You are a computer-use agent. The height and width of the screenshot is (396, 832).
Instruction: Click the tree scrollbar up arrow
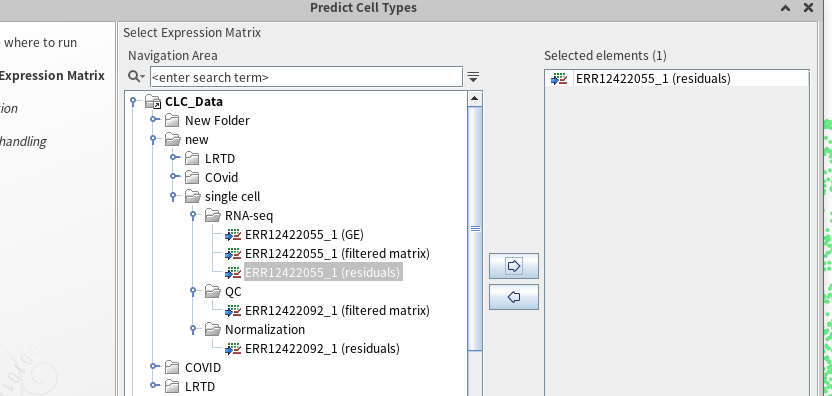pos(475,98)
